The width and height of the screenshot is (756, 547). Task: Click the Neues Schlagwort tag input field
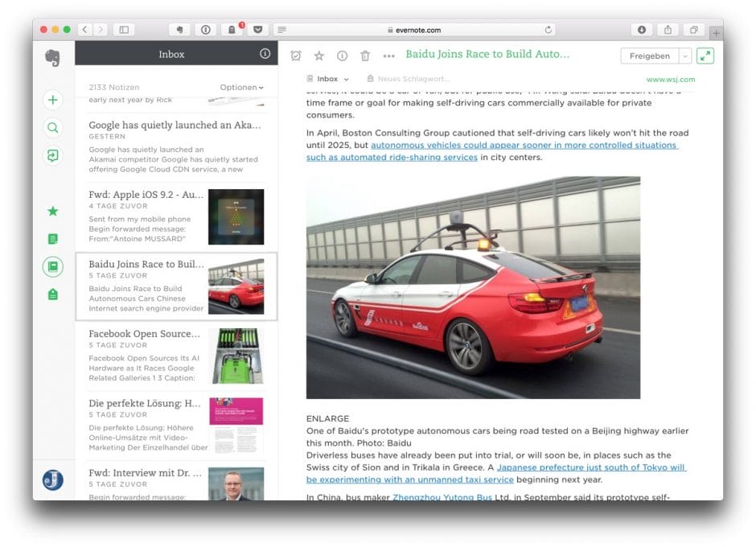(x=412, y=79)
